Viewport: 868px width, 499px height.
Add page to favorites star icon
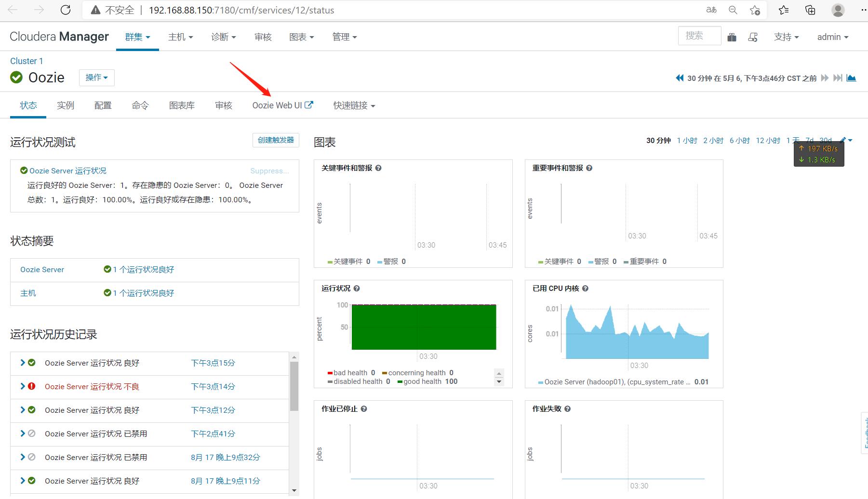[755, 10]
